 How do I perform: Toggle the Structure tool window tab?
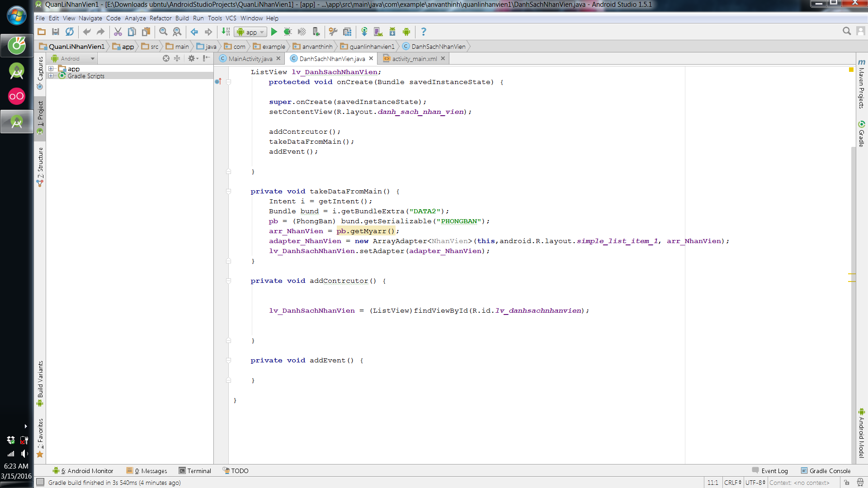(40, 166)
